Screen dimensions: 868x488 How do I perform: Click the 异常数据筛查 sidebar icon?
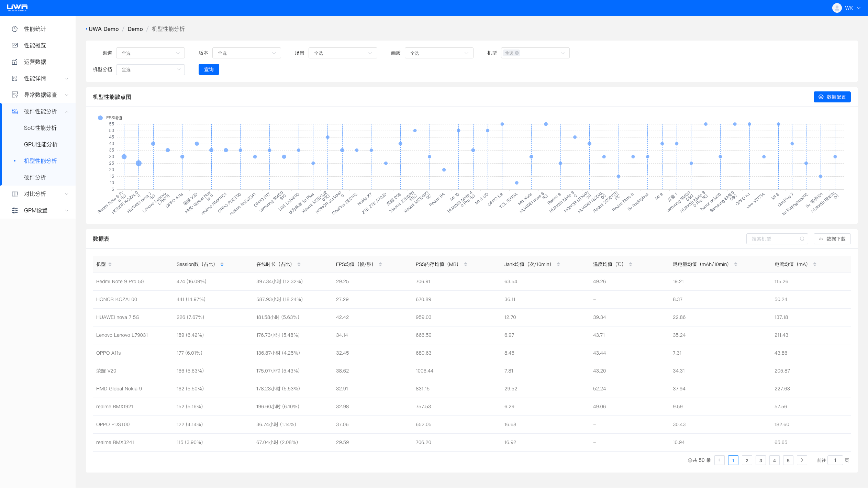click(x=15, y=95)
